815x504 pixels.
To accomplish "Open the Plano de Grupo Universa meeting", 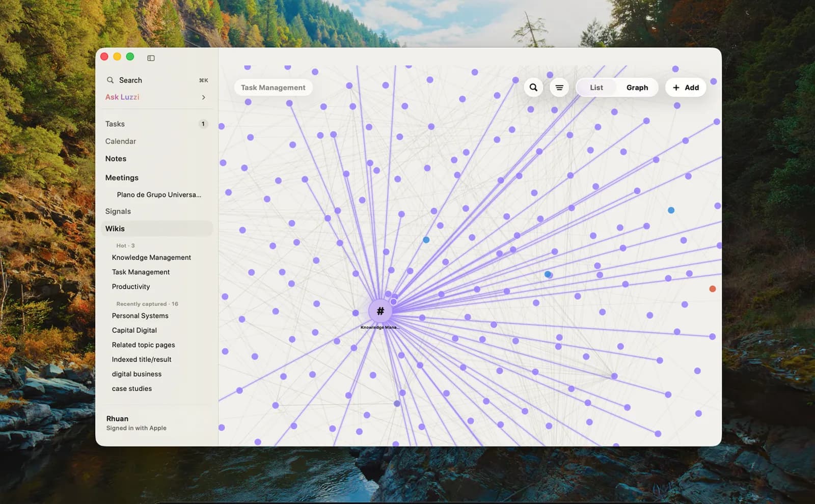I will [x=159, y=194].
